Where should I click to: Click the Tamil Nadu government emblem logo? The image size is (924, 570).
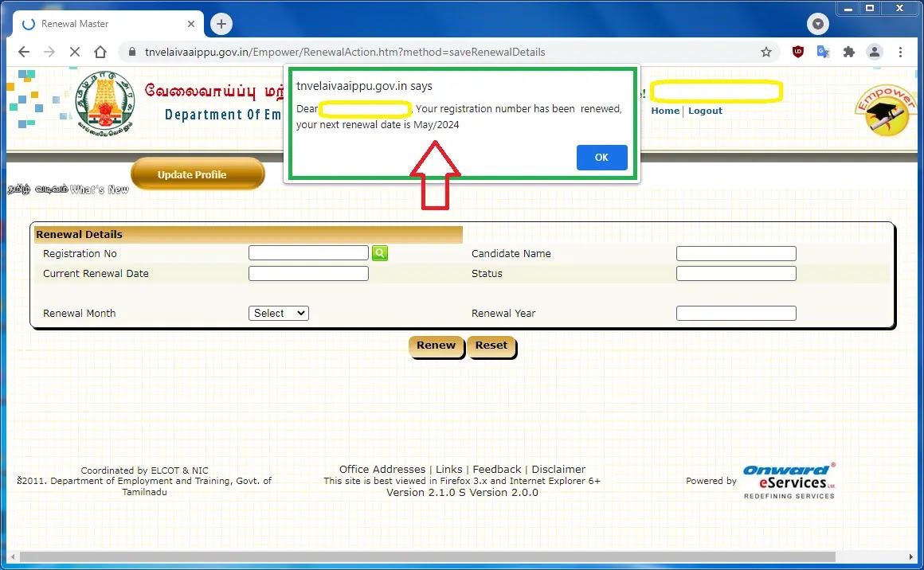tap(105, 104)
